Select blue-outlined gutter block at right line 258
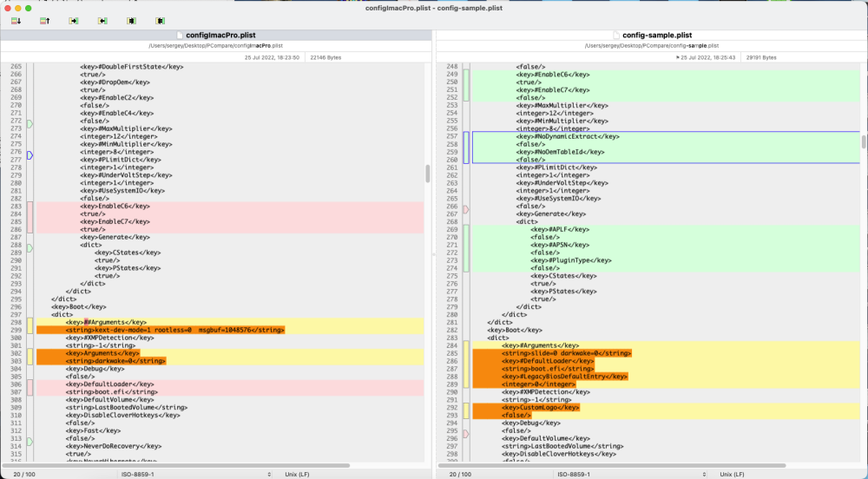Screen dimensions: 868x479 coord(466,148)
